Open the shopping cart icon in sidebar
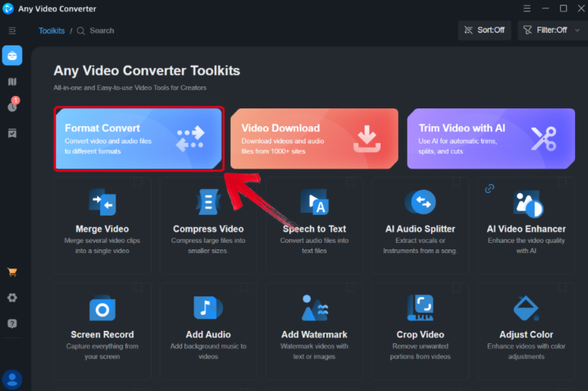The width and height of the screenshot is (588, 391). click(12, 272)
